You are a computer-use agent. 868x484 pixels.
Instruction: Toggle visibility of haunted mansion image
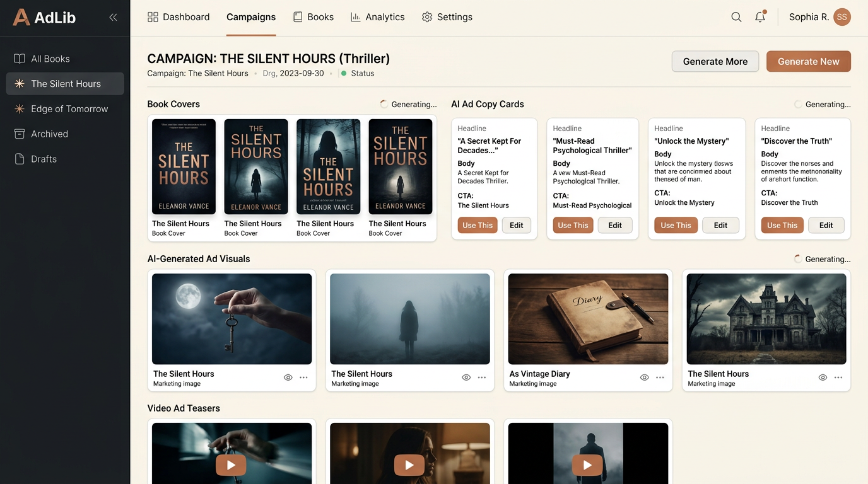tap(823, 377)
